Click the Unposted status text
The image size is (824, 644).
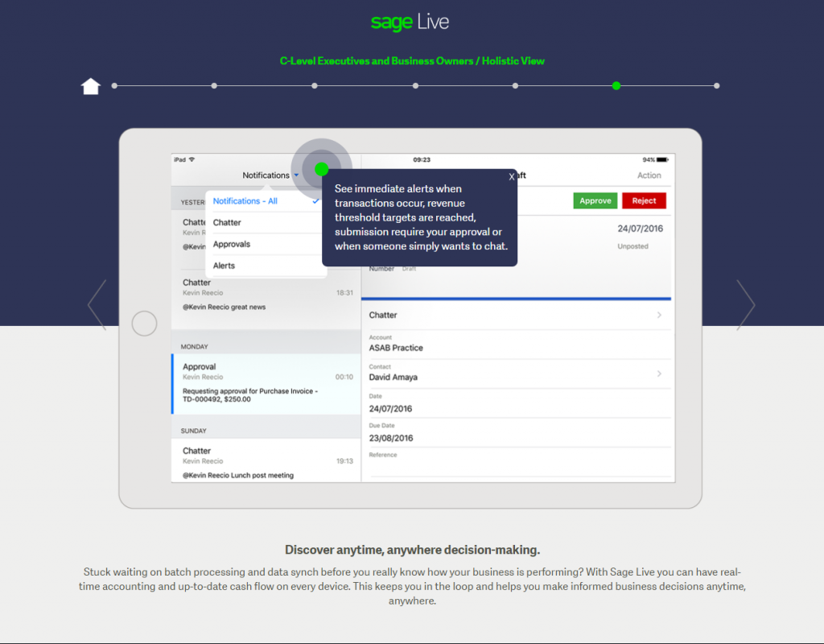pyautogui.click(x=632, y=246)
